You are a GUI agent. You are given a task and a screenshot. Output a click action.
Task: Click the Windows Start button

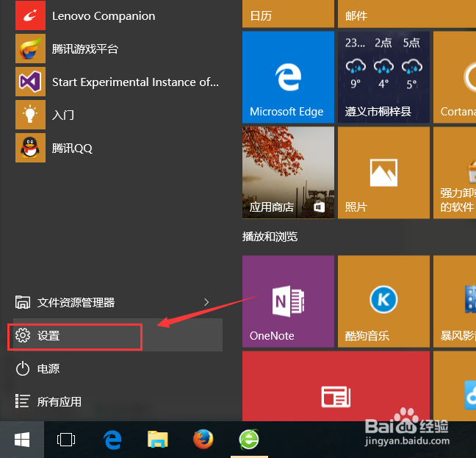[x=22, y=440]
